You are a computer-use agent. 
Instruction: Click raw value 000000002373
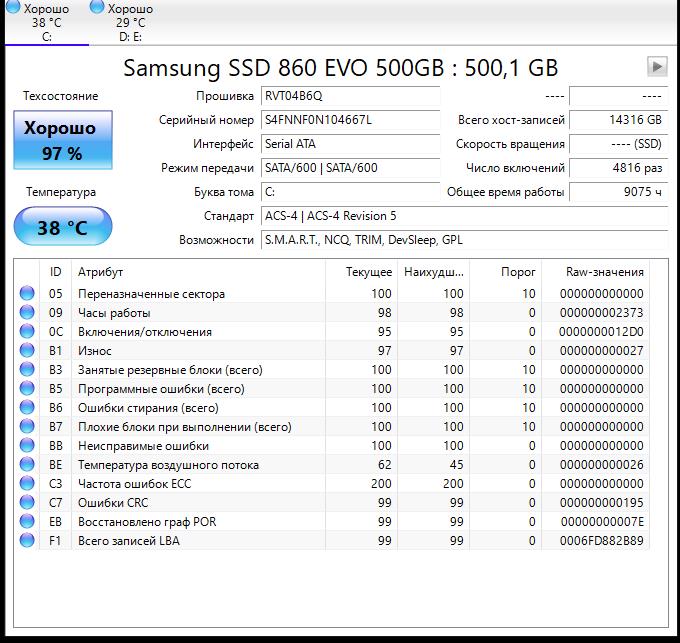602,313
